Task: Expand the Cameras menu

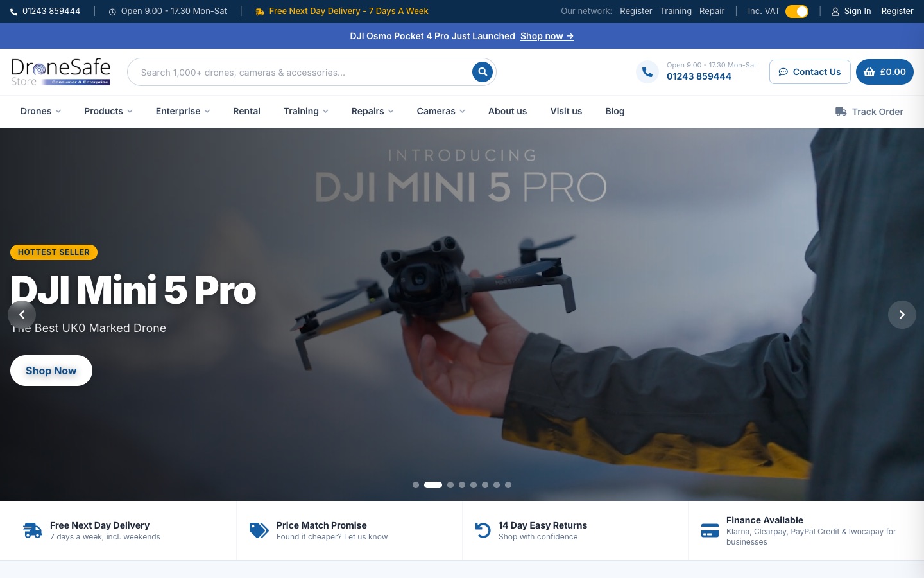Action: (441, 111)
